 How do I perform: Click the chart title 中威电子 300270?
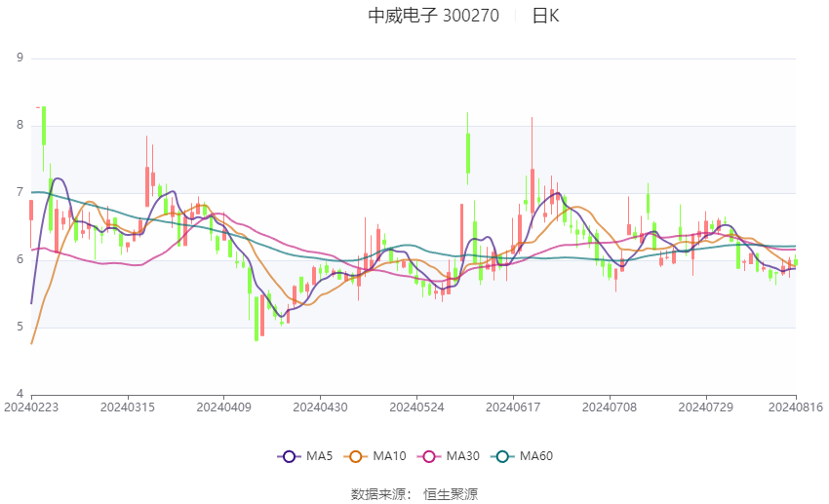[434, 16]
